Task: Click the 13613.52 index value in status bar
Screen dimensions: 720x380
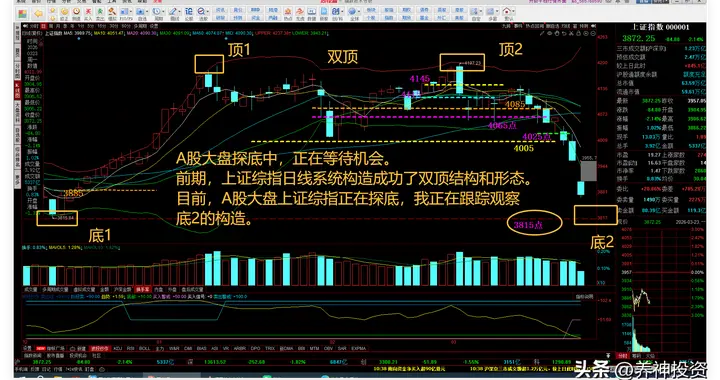Action: tap(215, 362)
